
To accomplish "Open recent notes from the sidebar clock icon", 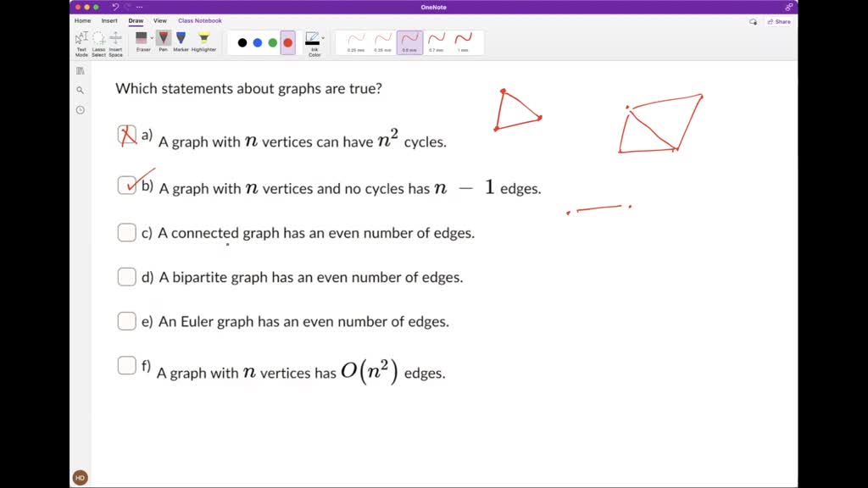I will [80, 110].
